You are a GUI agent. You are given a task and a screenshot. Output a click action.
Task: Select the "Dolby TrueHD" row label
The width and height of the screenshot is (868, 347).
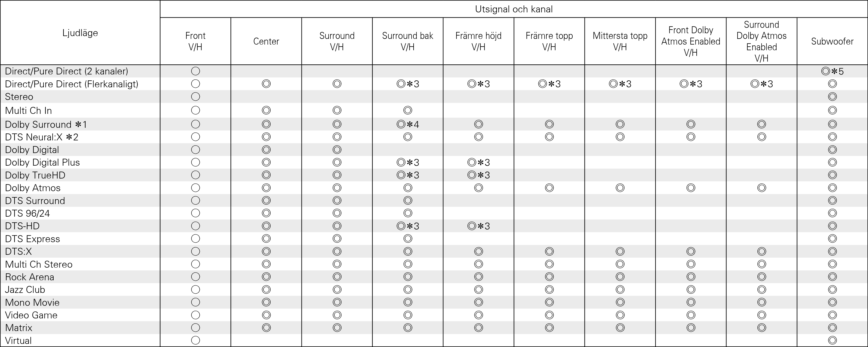(x=35, y=175)
